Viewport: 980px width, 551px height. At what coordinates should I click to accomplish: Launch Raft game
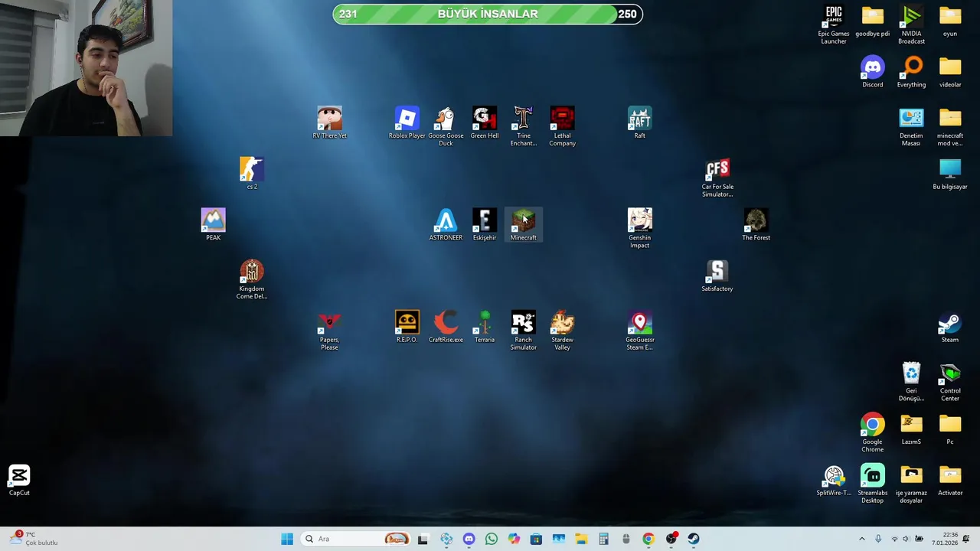point(640,122)
